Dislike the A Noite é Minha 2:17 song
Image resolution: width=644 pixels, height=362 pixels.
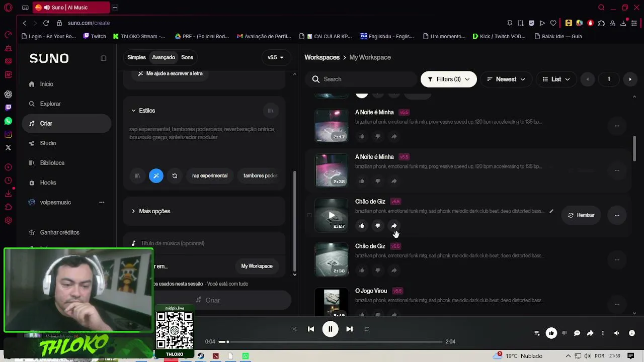pos(378,136)
